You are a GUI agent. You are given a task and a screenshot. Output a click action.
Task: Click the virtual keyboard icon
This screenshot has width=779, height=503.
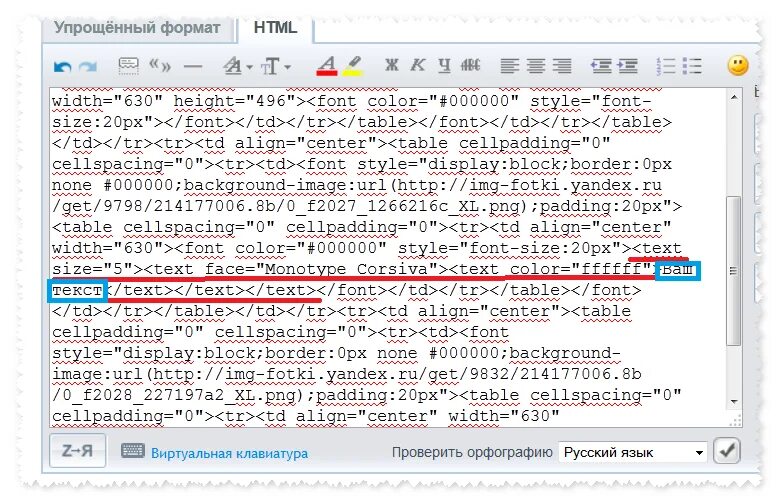(133, 451)
